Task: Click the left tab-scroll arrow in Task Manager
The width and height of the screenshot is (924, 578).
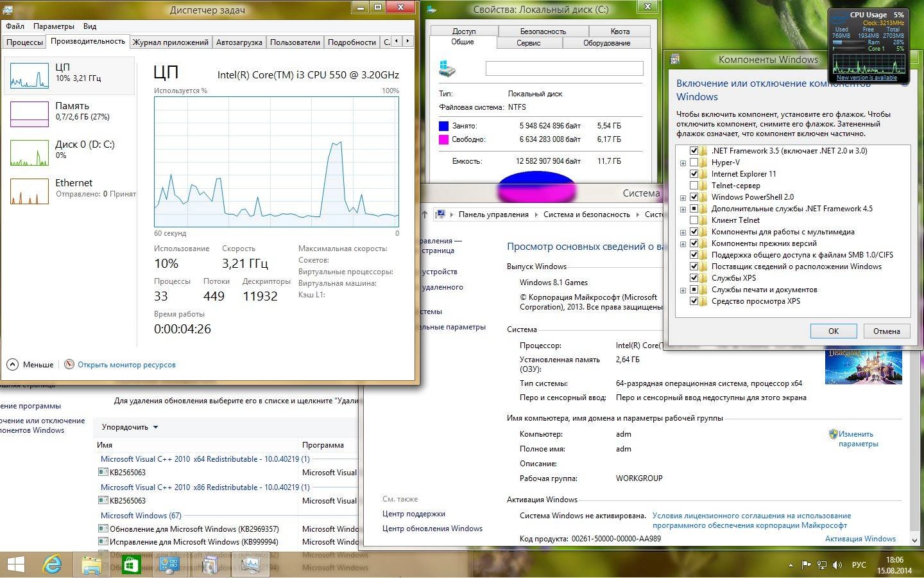Action: (397, 41)
